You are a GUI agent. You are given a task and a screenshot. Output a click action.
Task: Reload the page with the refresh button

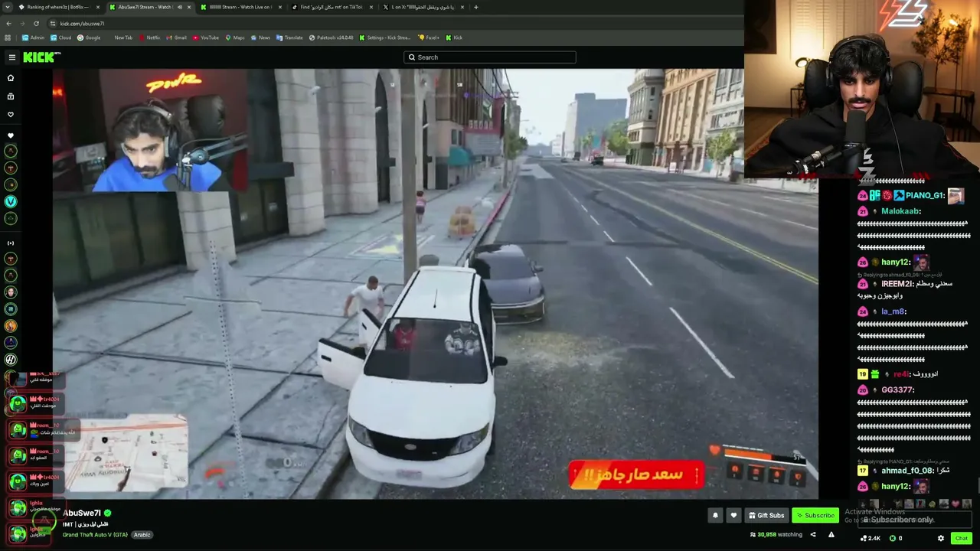pyautogui.click(x=36, y=24)
